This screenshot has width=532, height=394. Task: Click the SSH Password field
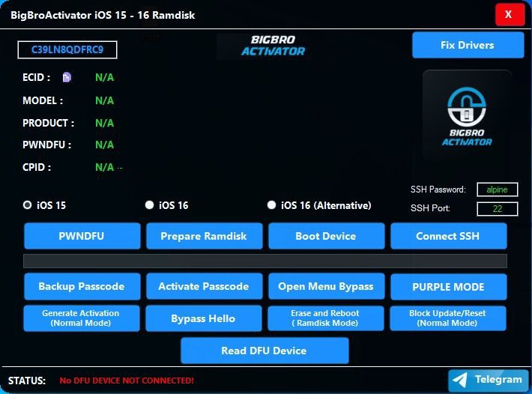pyautogui.click(x=497, y=190)
